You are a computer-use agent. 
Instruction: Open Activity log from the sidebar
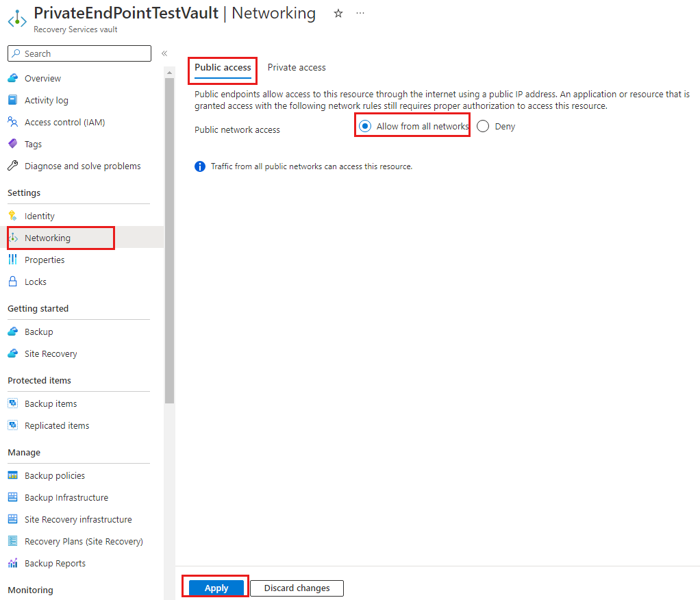[x=47, y=101]
